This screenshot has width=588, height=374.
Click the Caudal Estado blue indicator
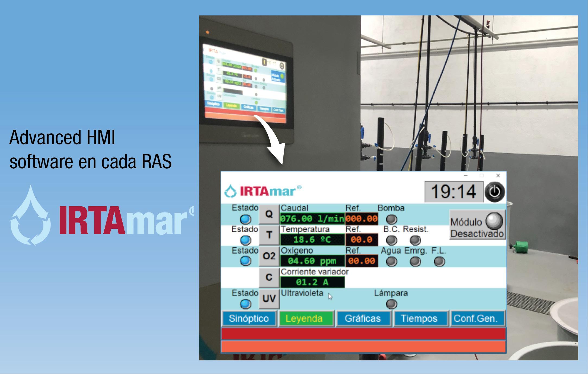pyautogui.click(x=246, y=219)
